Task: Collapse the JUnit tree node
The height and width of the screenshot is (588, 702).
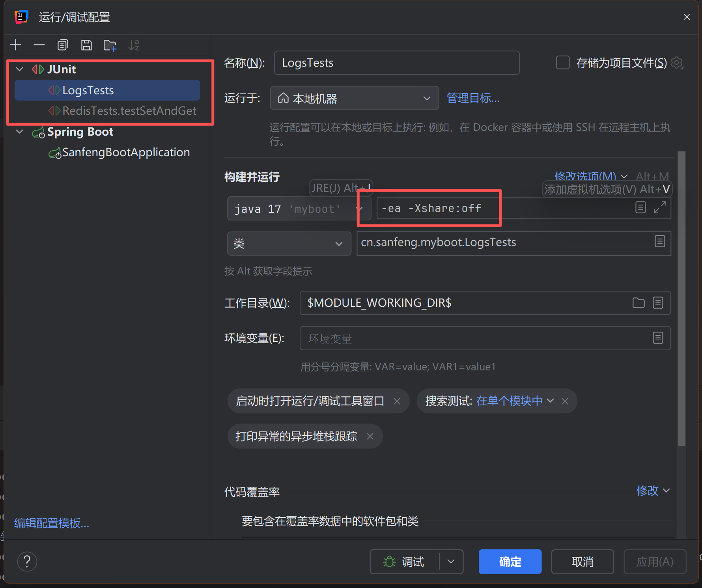Action: click(19, 69)
